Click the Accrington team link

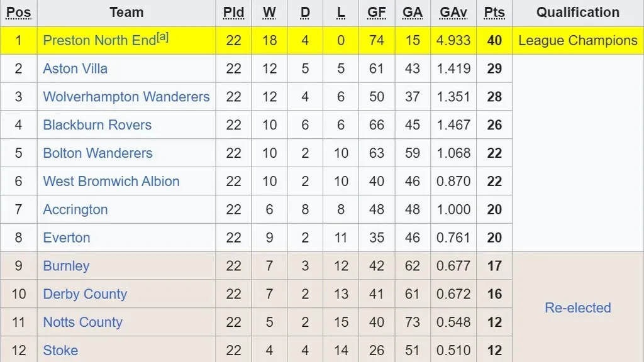75,210
